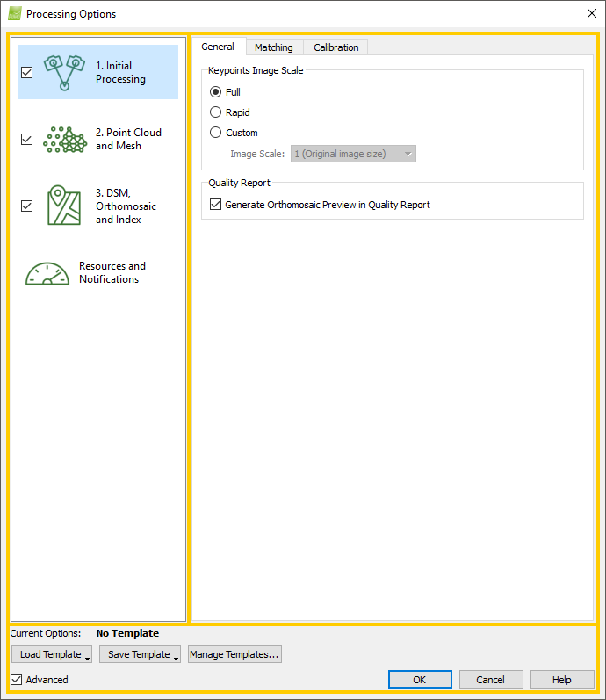The image size is (606, 700).
Task: Click the Pix4D logo in the title bar
Action: [14, 14]
